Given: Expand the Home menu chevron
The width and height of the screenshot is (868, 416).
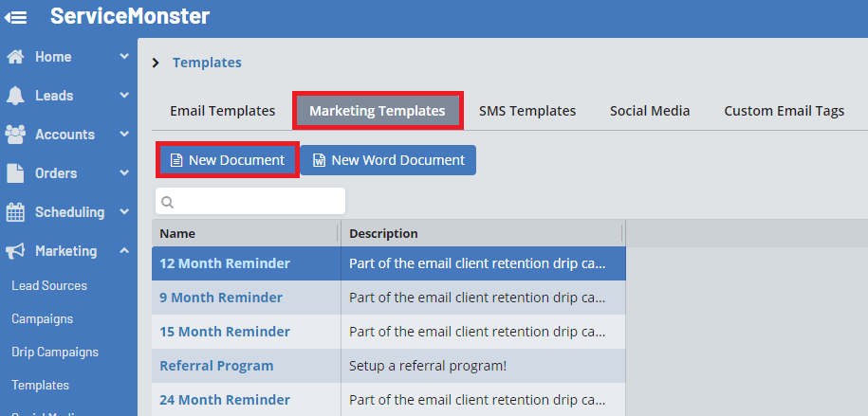Looking at the screenshot, I should point(124,57).
